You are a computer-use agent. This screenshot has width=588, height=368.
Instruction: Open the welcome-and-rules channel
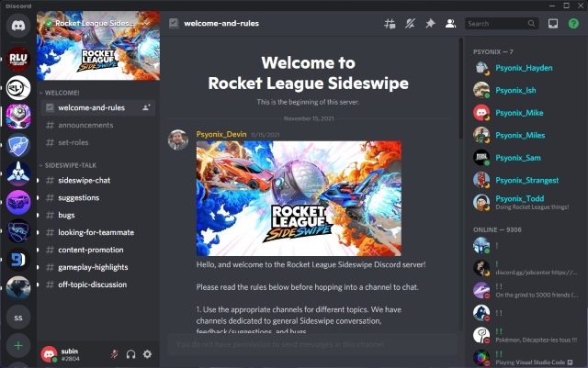(98, 108)
